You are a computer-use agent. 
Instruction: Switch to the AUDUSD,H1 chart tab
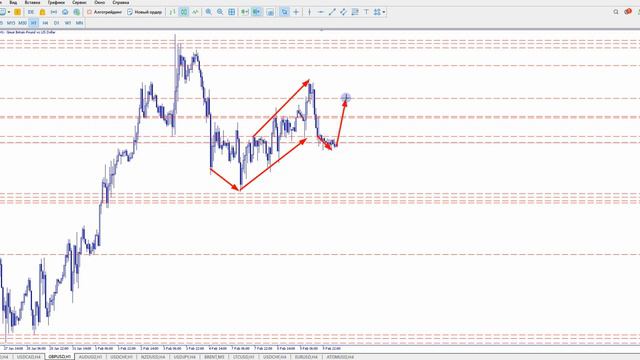pyautogui.click(x=90, y=357)
